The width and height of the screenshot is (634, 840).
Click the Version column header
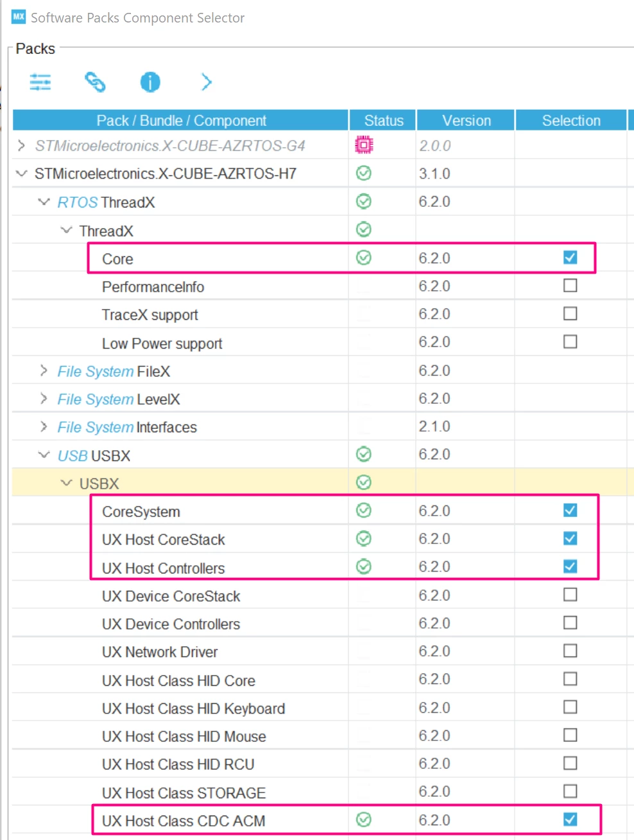[466, 120]
